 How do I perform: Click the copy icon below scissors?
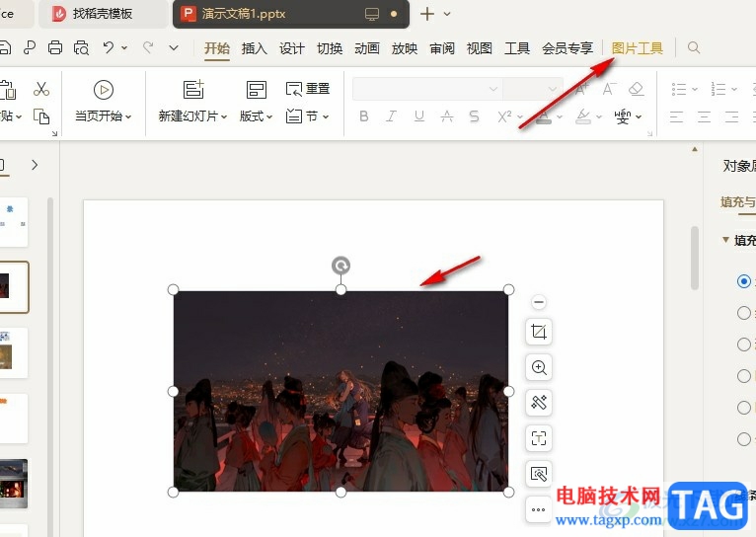pos(41,116)
